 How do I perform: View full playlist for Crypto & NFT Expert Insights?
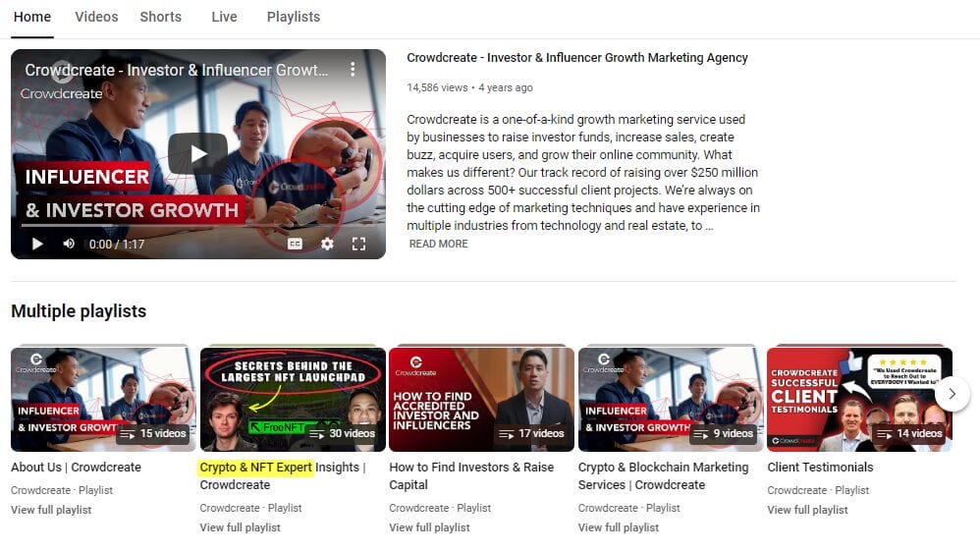240,527
